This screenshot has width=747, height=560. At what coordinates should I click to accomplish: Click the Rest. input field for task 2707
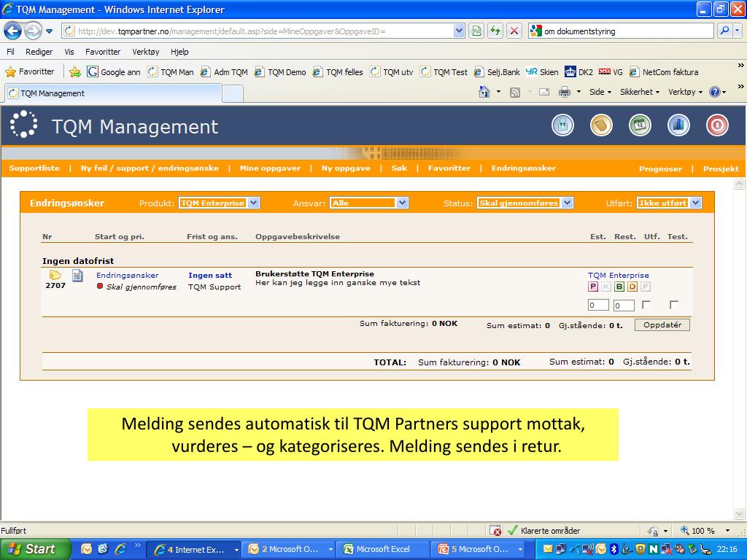[624, 306]
